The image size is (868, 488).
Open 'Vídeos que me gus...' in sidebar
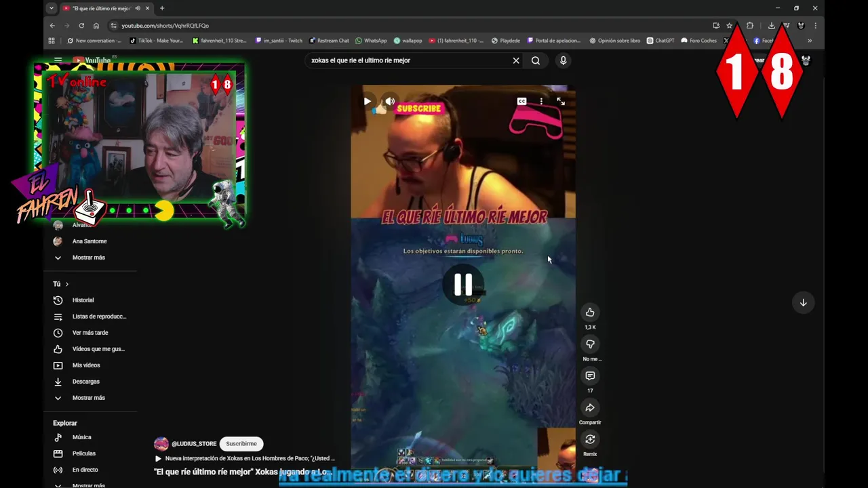click(98, 349)
